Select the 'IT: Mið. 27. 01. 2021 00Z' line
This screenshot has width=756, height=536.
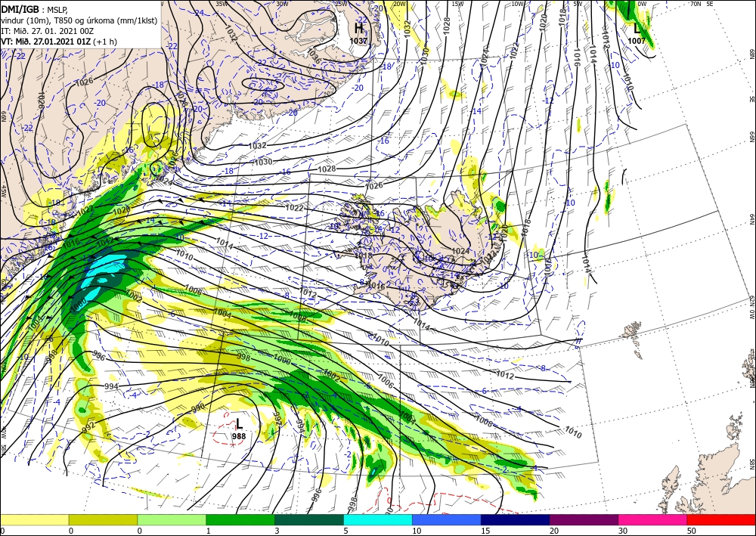(47, 31)
